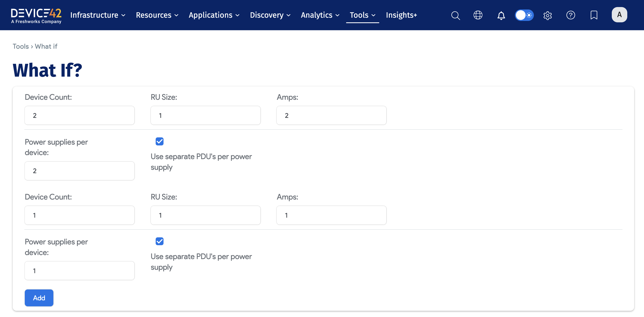Open saved bookmarks
This screenshot has height=317, width=644.
(x=594, y=15)
